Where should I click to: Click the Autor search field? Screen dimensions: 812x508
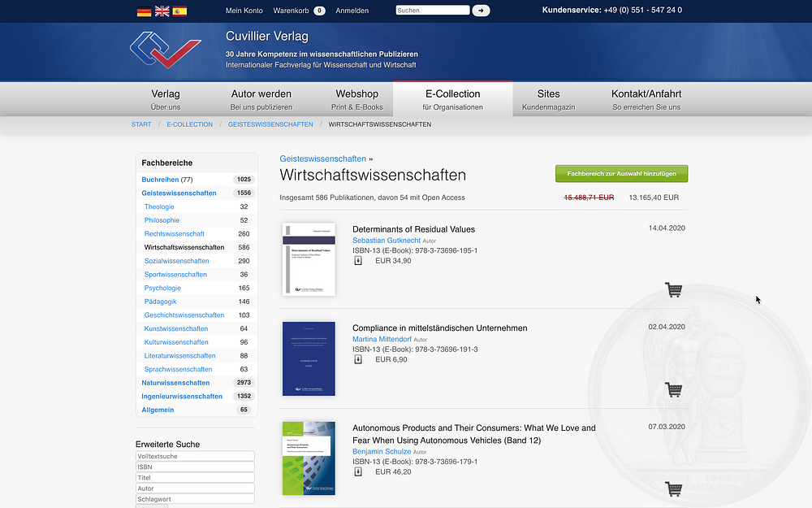[195, 488]
